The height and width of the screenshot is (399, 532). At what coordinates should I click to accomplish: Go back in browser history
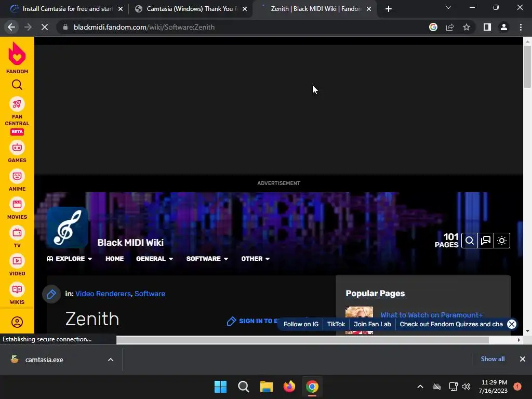pyautogui.click(x=11, y=27)
